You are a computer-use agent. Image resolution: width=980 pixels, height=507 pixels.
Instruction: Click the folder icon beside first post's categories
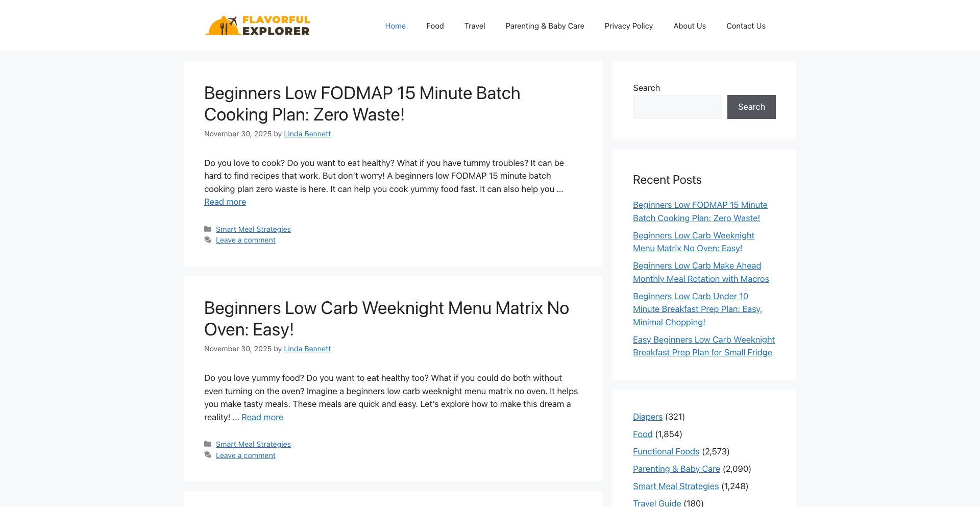pyautogui.click(x=208, y=229)
